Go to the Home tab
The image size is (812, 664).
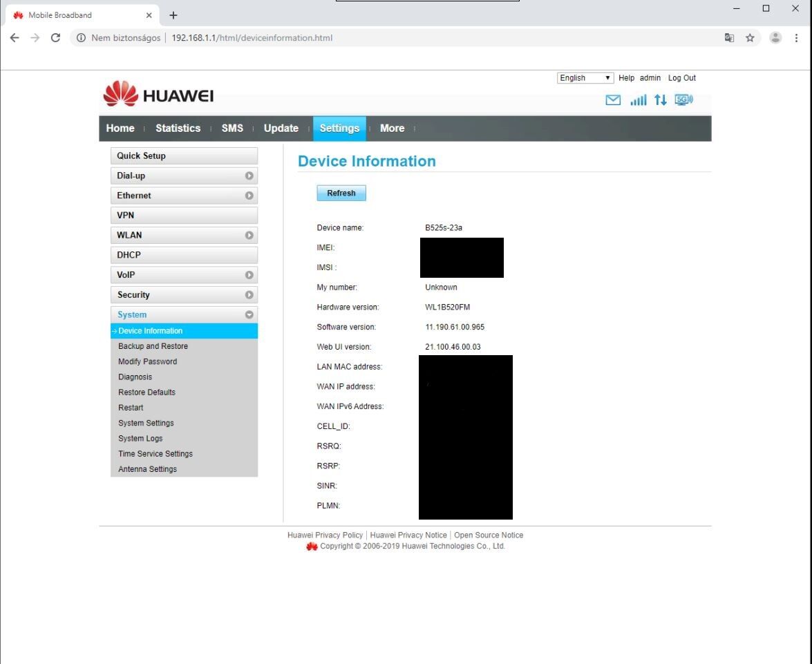pos(120,129)
